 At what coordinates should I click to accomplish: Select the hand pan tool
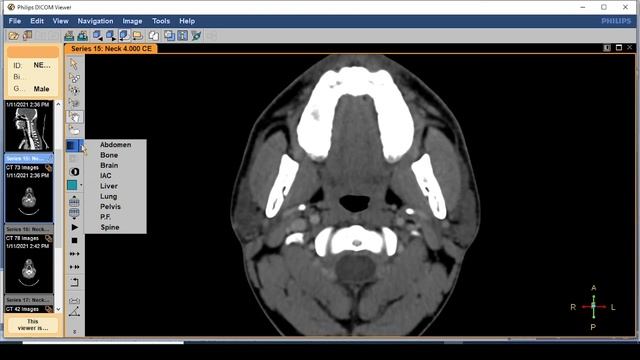coord(75,117)
